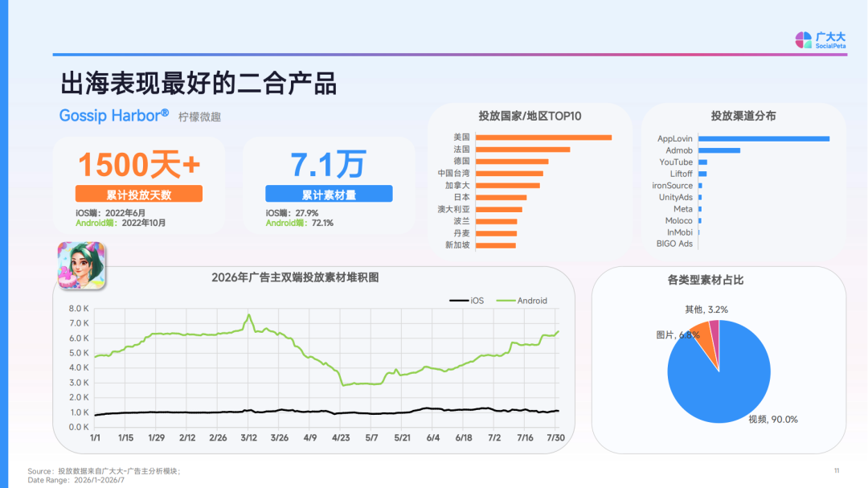
Task: Click the developer name 柠檬微趣
Action: click(200, 117)
